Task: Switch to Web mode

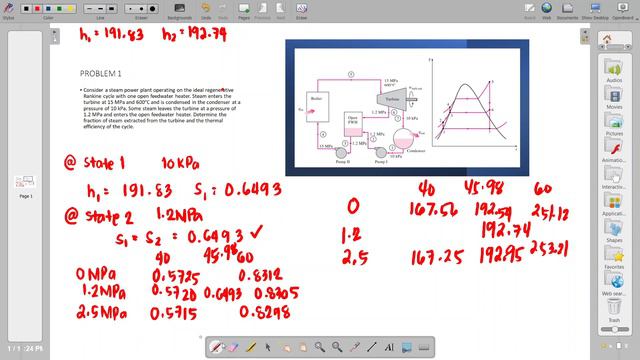Action: point(547,11)
